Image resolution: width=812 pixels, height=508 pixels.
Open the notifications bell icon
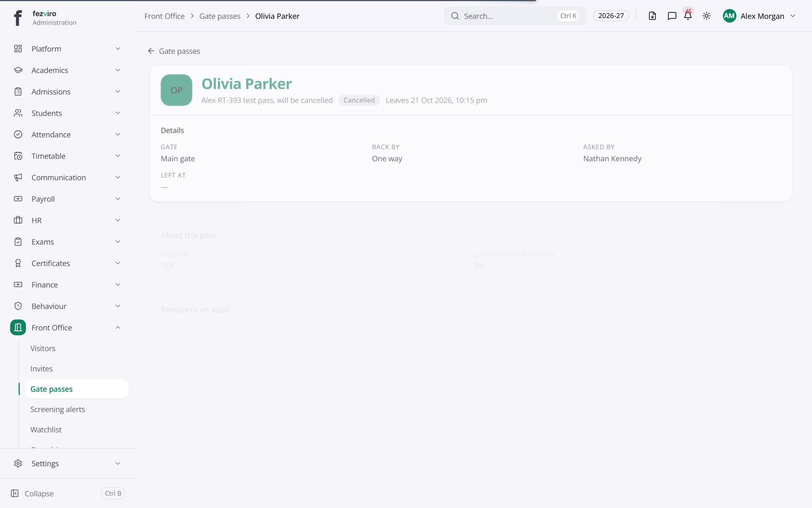tap(688, 16)
